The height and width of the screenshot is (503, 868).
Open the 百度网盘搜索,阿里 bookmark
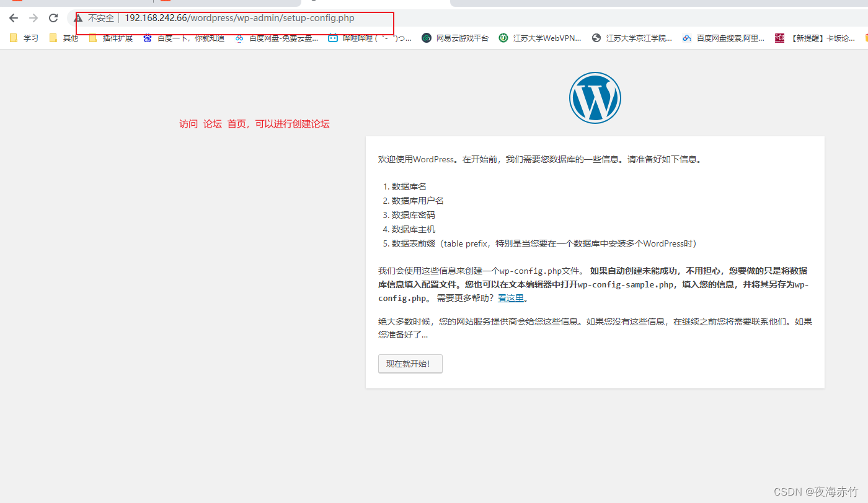[x=723, y=38]
